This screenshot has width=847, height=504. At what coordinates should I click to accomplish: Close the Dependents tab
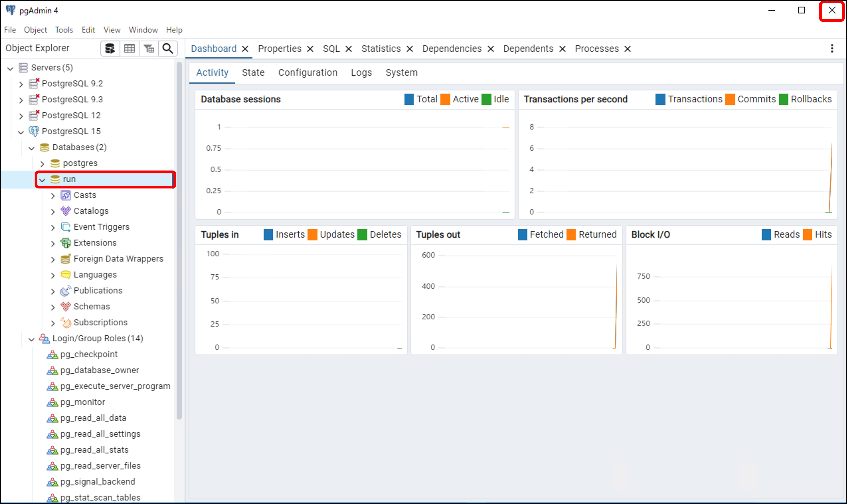562,49
